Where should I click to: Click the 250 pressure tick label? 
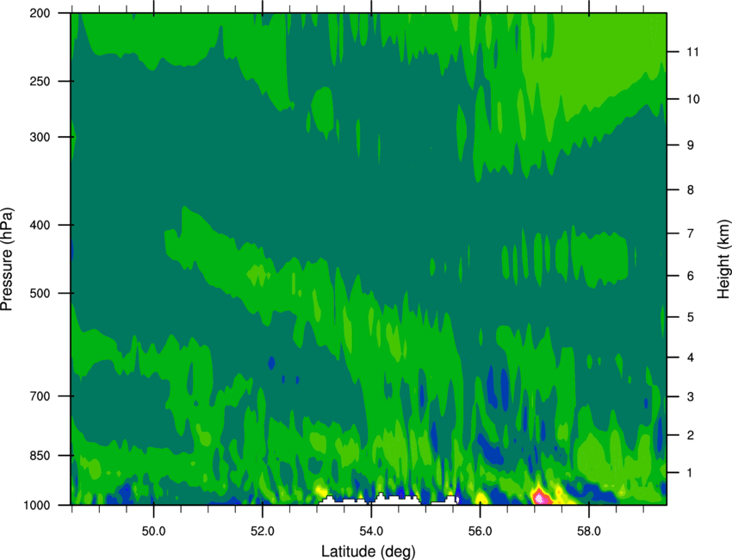[40, 81]
